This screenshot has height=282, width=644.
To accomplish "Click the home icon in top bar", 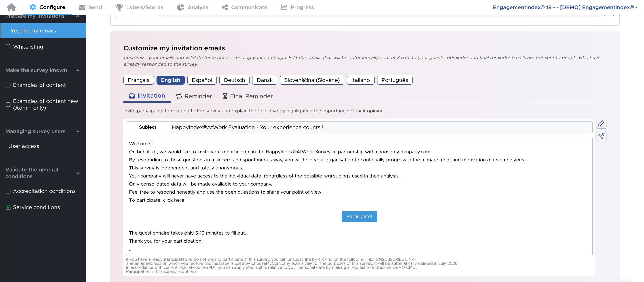I will (x=11, y=7).
